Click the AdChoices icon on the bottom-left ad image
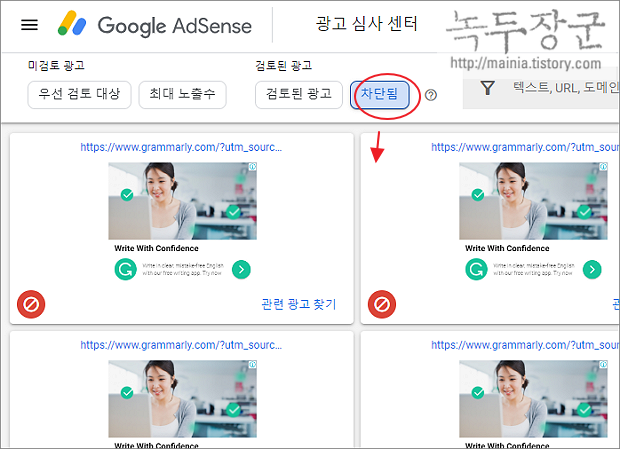The height and width of the screenshot is (449, 620). coord(253,364)
